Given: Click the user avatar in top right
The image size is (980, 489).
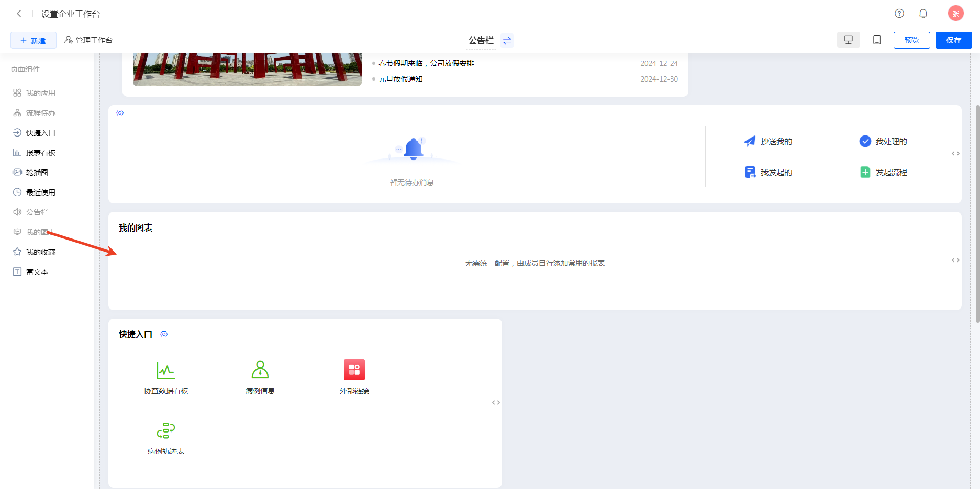Looking at the screenshot, I should [x=955, y=14].
